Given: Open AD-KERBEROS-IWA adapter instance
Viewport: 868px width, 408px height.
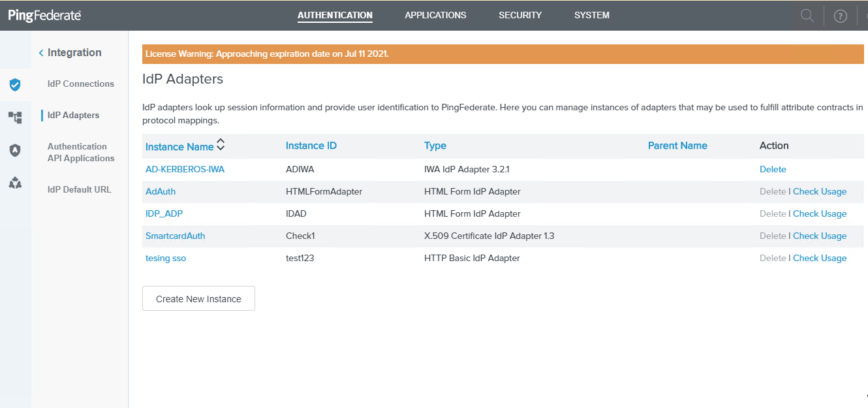Looking at the screenshot, I should click(185, 169).
